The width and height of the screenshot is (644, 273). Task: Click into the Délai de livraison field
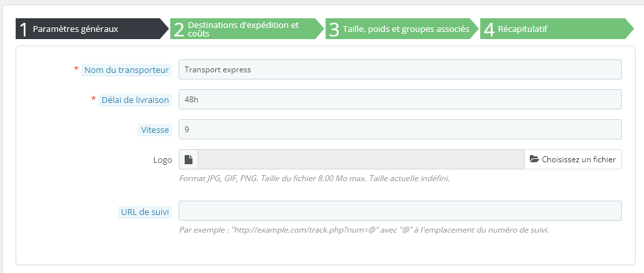click(400, 100)
